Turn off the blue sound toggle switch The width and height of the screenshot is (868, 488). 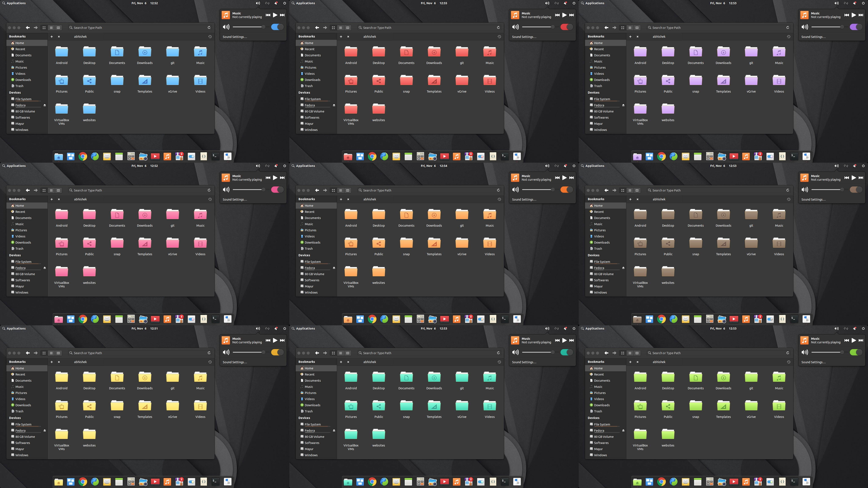[x=277, y=27]
